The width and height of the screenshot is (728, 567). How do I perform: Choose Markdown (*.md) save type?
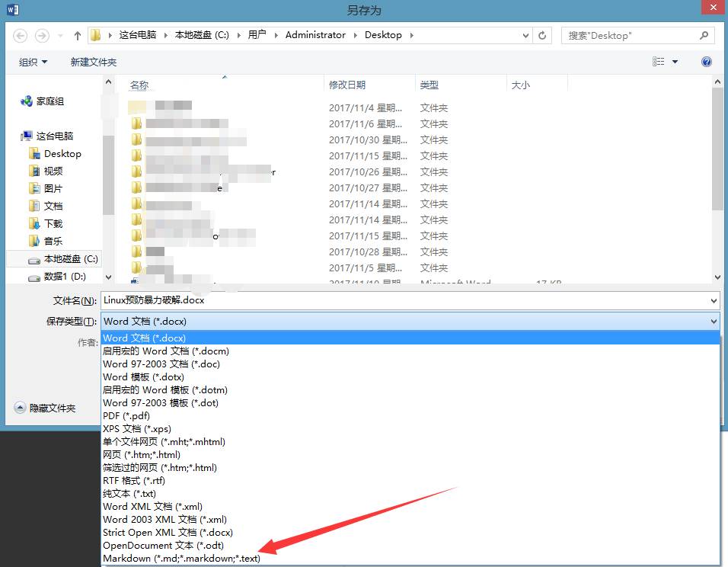pyautogui.click(x=410, y=559)
